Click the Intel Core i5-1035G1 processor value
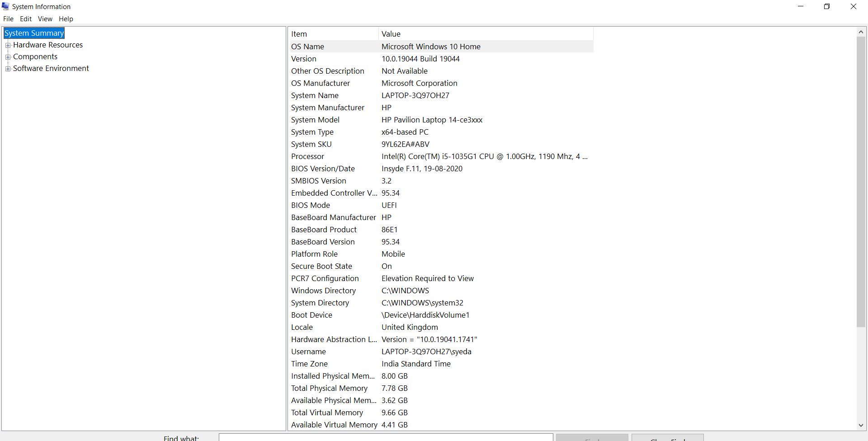This screenshot has width=868, height=441. 485,156
